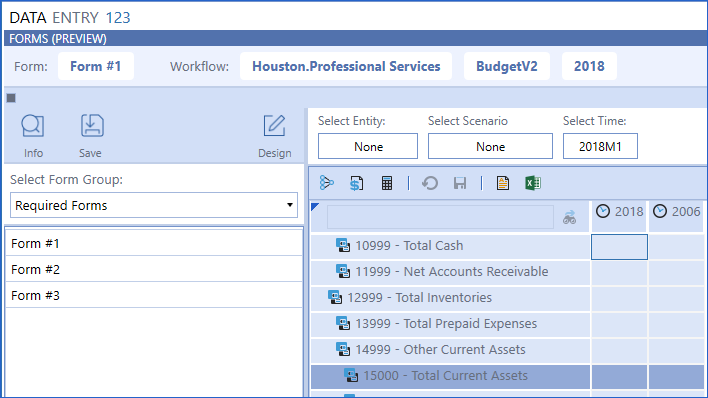Screen dimensions: 708x398
Task: Click the 2018 cell for Net Accounts Receivable
Action: (619, 272)
